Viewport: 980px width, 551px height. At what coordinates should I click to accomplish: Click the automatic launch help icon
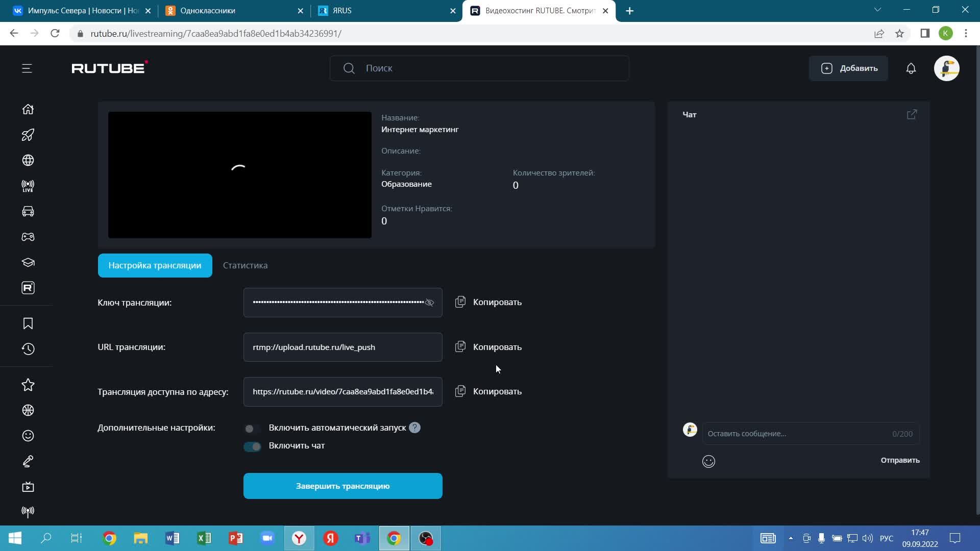pyautogui.click(x=414, y=428)
